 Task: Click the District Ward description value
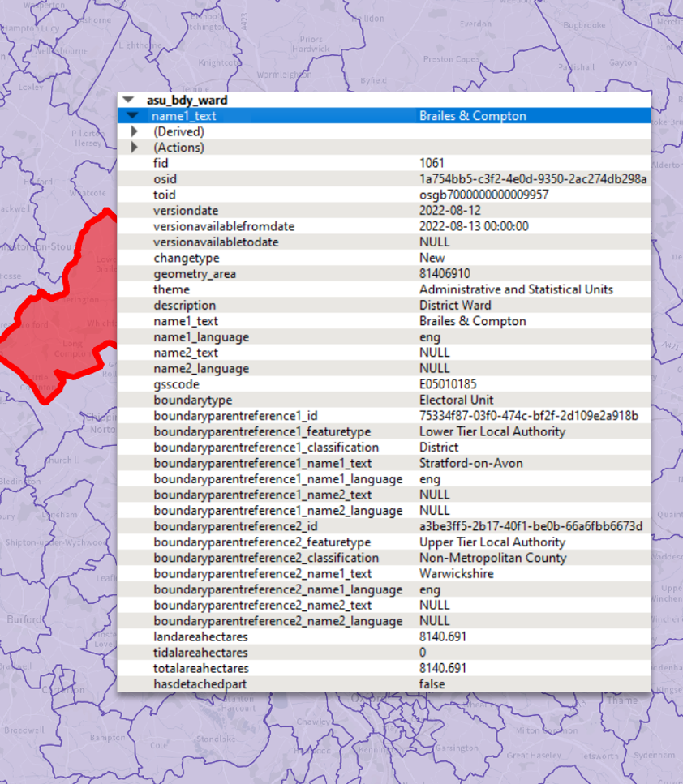(x=455, y=306)
